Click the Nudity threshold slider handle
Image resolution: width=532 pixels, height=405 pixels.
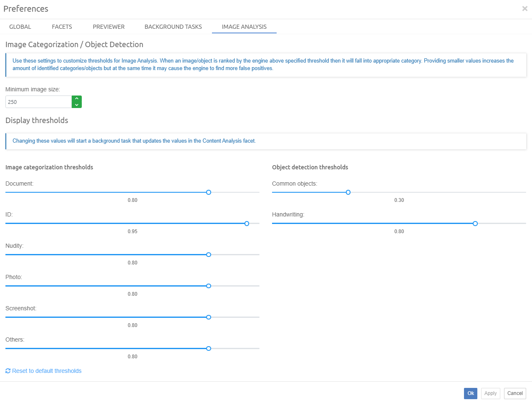click(209, 255)
